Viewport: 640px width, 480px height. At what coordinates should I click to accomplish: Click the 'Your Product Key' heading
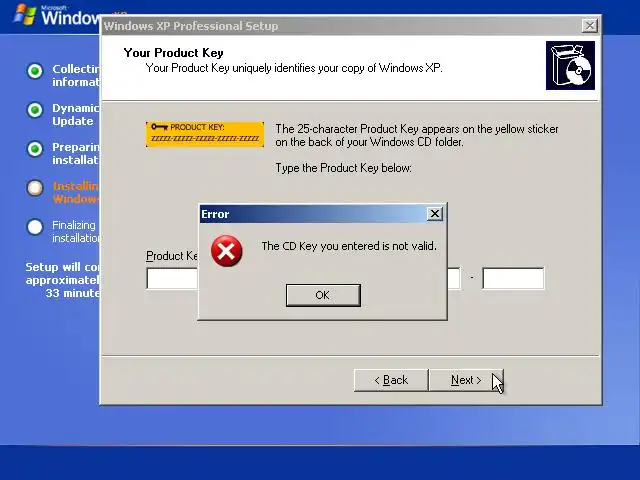pyautogui.click(x=173, y=53)
